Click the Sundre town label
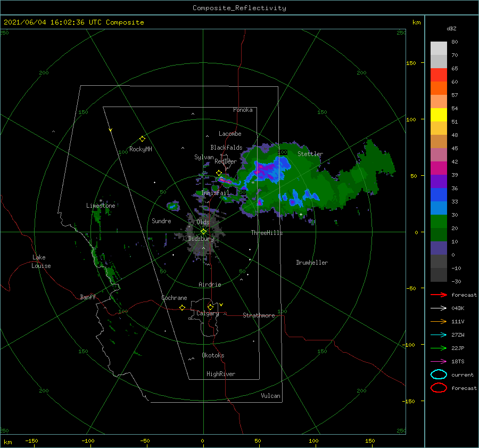 [161, 221]
